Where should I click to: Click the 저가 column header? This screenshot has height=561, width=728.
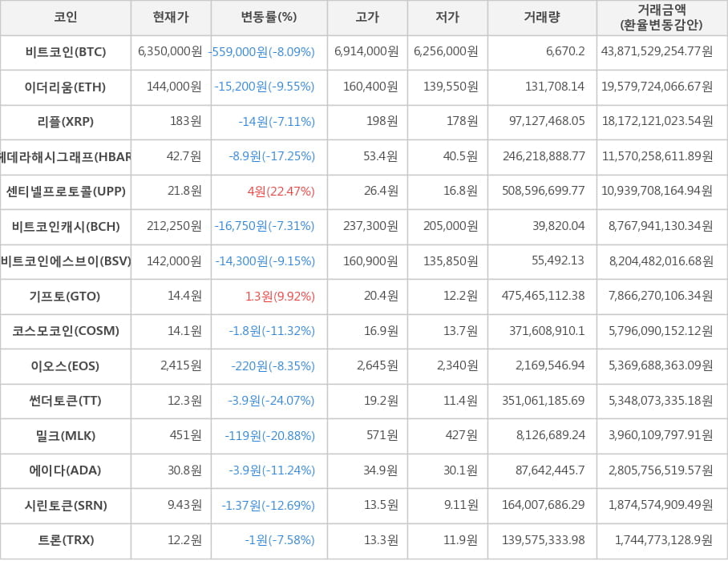447,17
